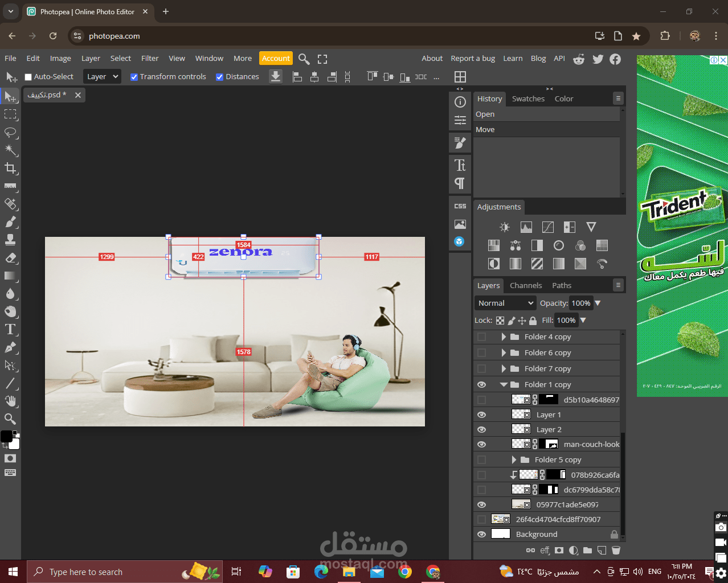Click the delete layer trash icon

(x=616, y=551)
